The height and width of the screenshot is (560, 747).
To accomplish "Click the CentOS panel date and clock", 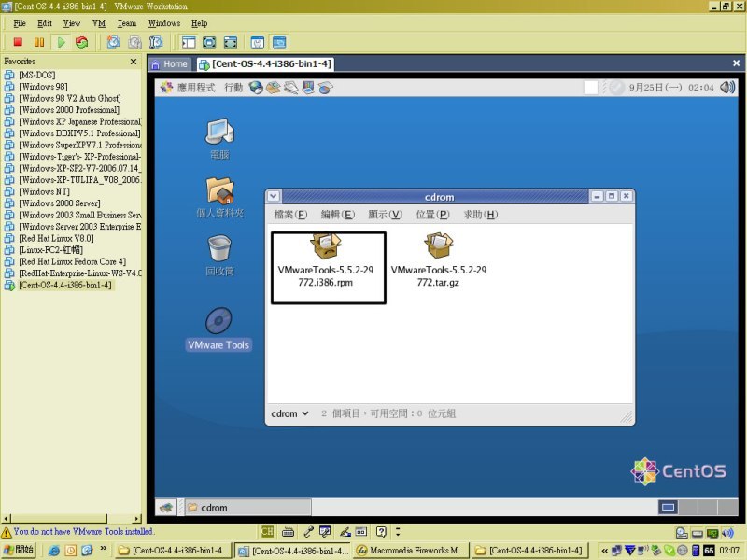I will coord(671,88).
